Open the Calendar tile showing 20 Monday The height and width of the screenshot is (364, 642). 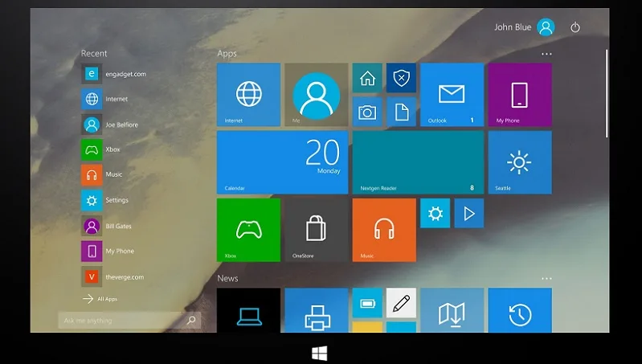pyautogui.click(x=283, y=162)
